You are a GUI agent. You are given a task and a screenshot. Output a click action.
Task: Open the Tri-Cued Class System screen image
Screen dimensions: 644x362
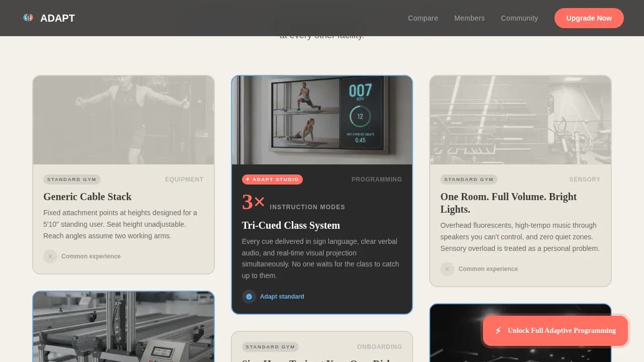click(x=322, y=120)
